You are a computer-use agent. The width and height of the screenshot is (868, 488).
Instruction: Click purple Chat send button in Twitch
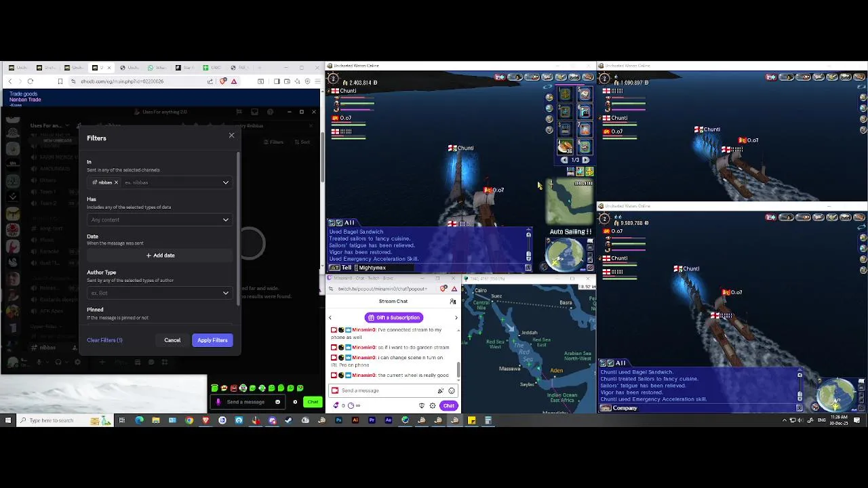(448, 406)
